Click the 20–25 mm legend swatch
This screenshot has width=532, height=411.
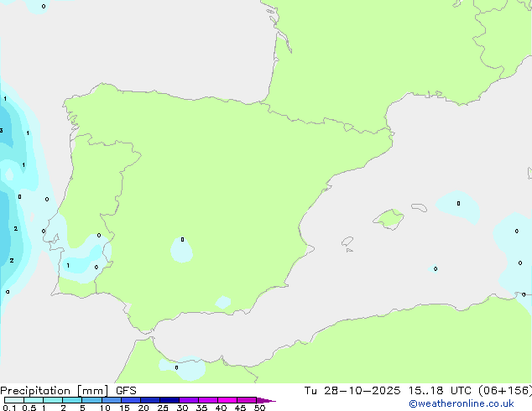coord(150,400)
